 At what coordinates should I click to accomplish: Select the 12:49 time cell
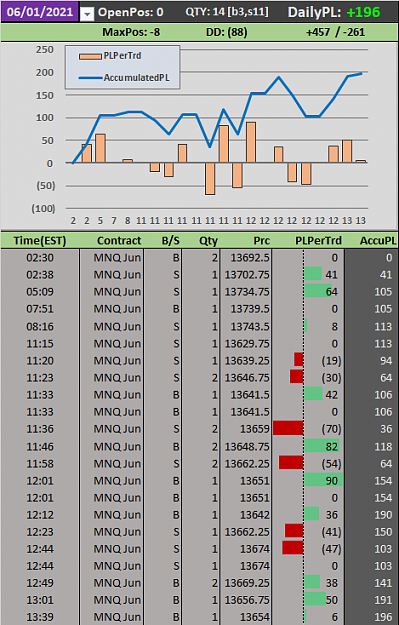click(x=40, y=583)
